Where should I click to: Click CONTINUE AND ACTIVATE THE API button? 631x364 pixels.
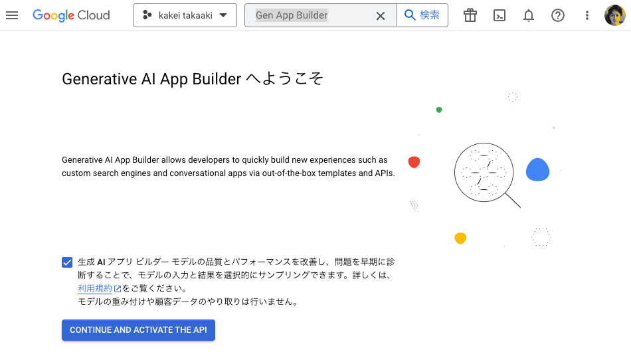point(138,330)
